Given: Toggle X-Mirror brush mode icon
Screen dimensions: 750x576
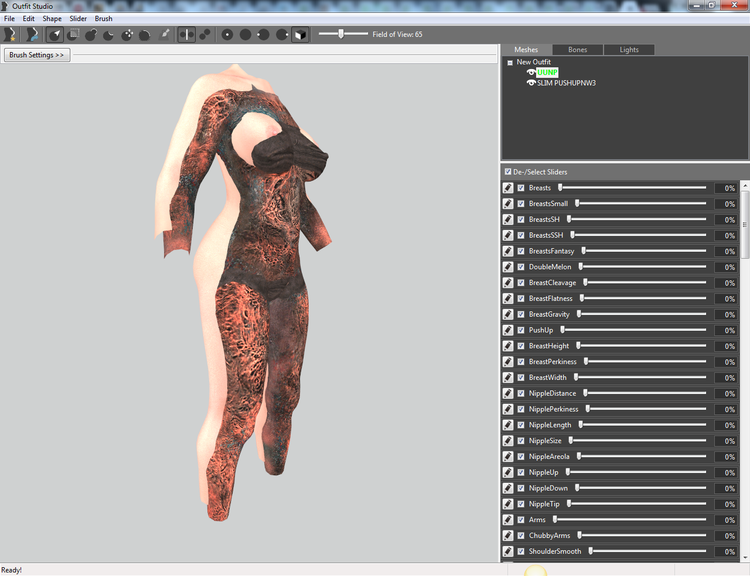Looking at the screenshot, I should click(x=187, y=34).
